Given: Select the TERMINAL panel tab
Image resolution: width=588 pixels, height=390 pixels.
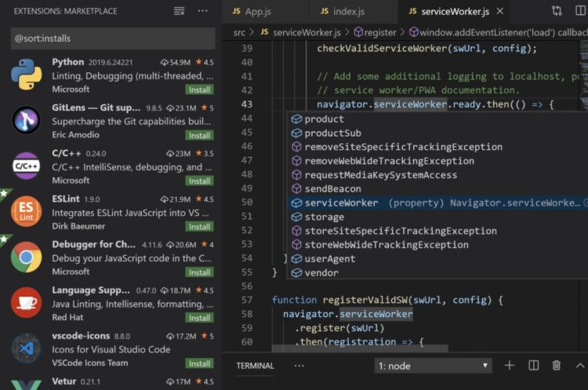Looking at the screenshot, I should [x=255, y=366].
